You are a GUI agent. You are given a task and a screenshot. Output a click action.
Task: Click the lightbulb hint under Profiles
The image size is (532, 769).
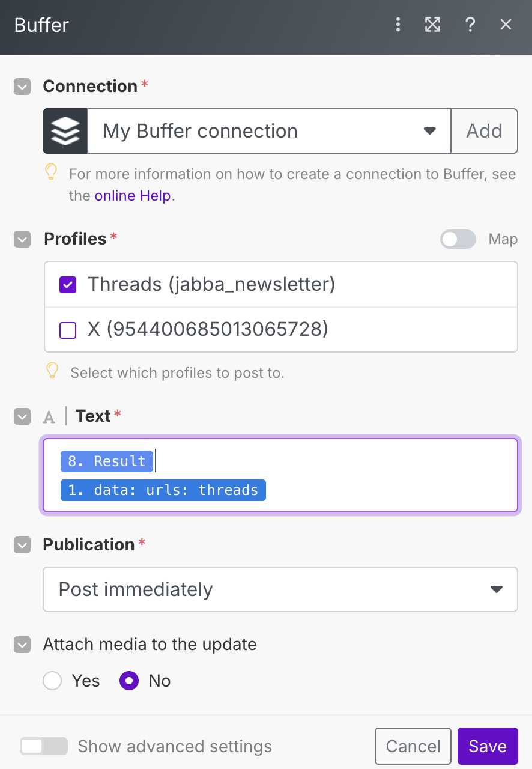click(52, 371)
